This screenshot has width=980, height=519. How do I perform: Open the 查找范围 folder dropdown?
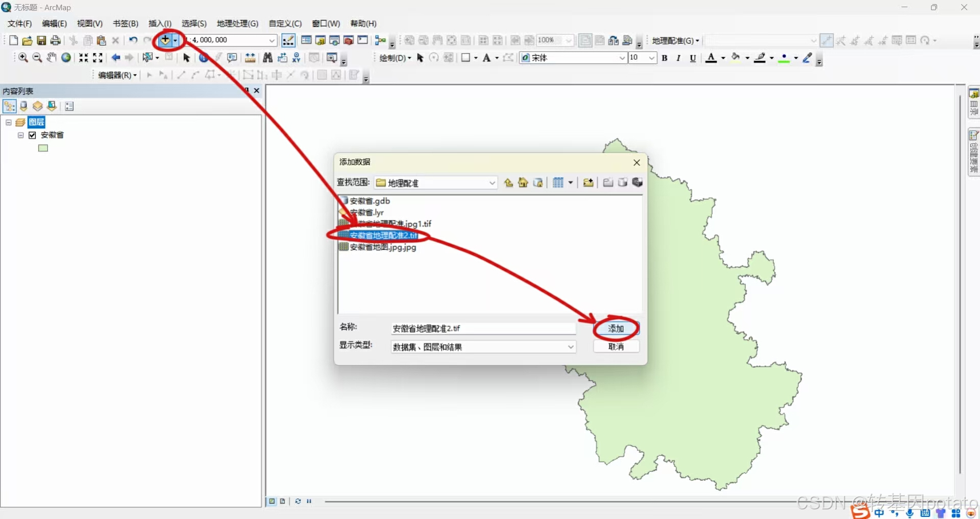(492, 183)
